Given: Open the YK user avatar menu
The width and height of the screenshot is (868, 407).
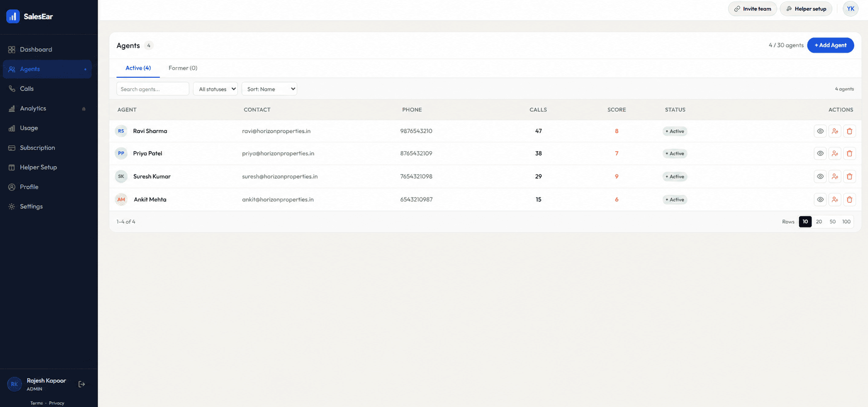Looking at the screenshot, I should (850, 9).
